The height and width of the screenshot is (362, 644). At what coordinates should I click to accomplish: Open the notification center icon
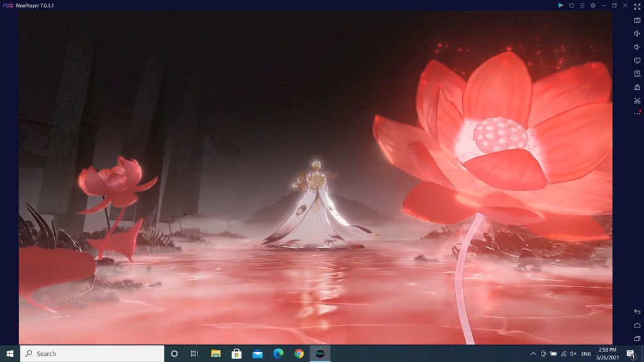click(x=631, y=353)
